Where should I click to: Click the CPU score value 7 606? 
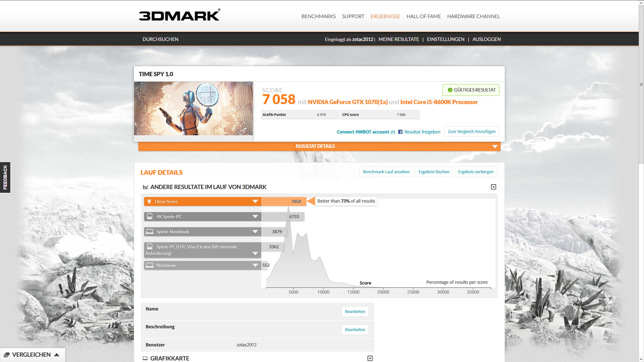pos(401,115)
